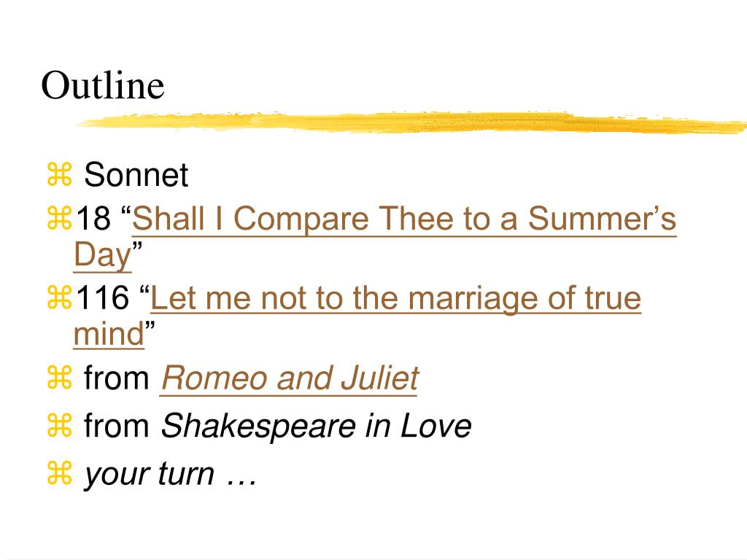747x560 pixels.
Task: Follow the Romeo and Juliet link
Action: (x=290, y=378)
